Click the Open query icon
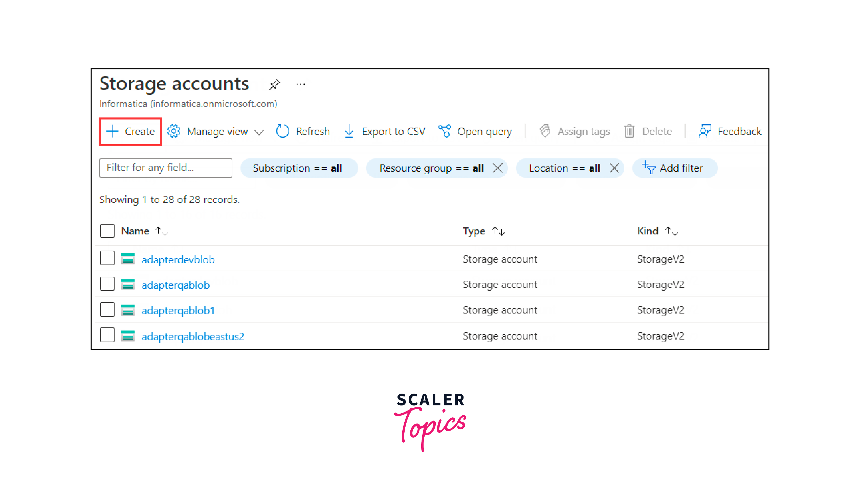Viewport: 860px width, 504px height. [x=445, y=131]
